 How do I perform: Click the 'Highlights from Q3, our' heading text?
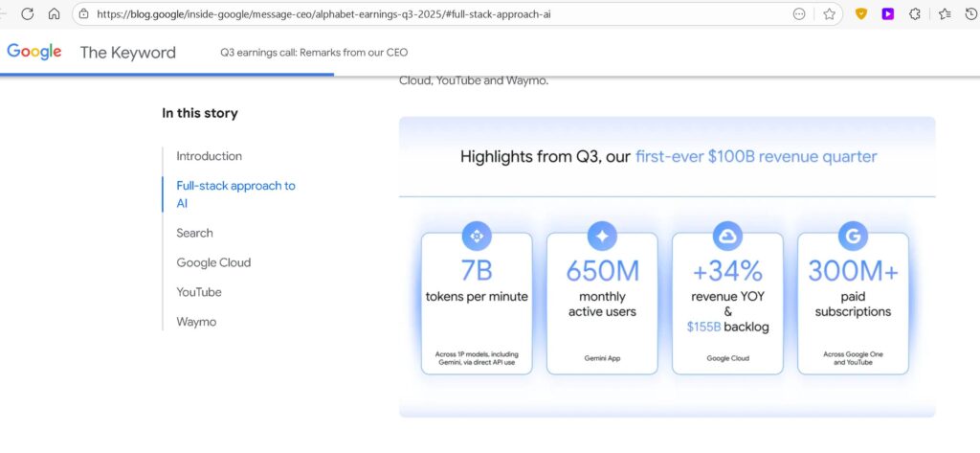pyautogui.click(x=546, y=156)
